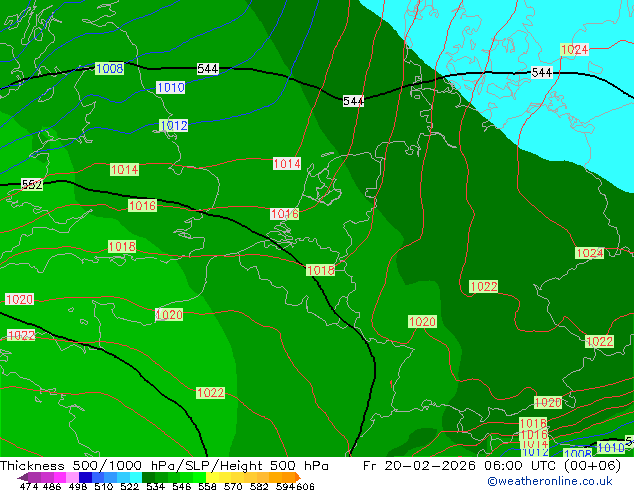This screenshot has width=634, height=490.
Task: Click the '544' label next to blue 1008
Action: tap(208, 69)
